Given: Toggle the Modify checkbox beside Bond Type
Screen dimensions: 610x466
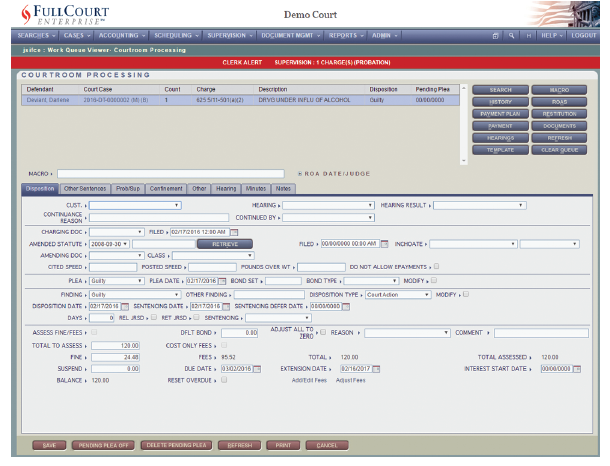Looking at the screenshot, I should coord(434,280).
